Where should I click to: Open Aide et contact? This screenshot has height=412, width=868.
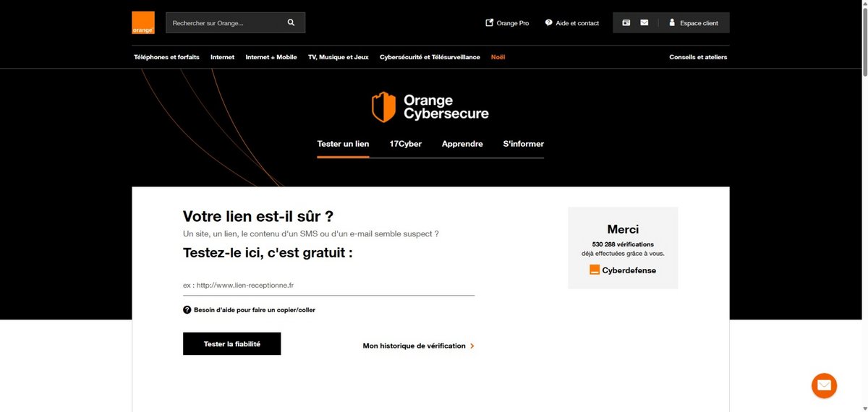(x=571, y=23)
